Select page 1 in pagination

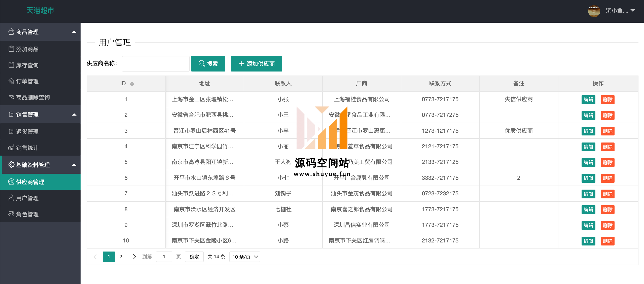pyautogui.click(x=109, y=257)
